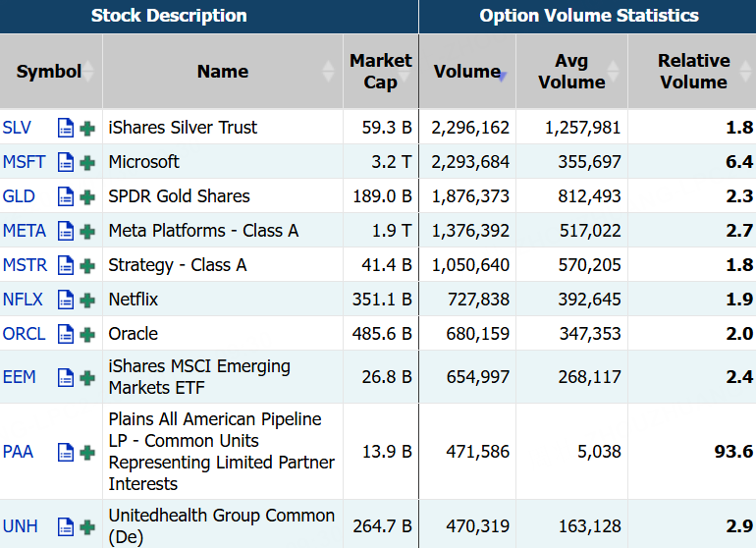The image size is (756, 548).
Task: Click the document icon in the MSTR row
Action: 66,265
